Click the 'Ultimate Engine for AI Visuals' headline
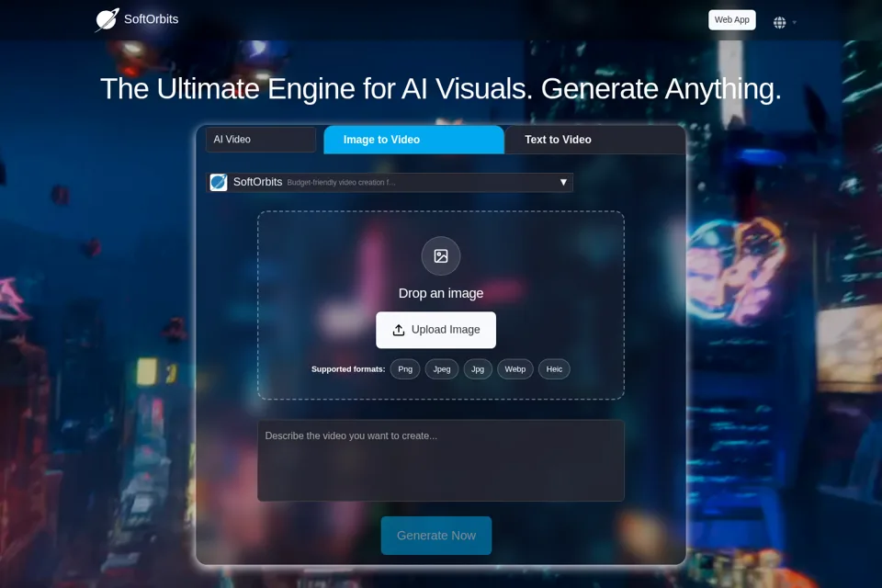Viewport: 882px width, 588px height. pyautogui.click(x=440, y=89)
